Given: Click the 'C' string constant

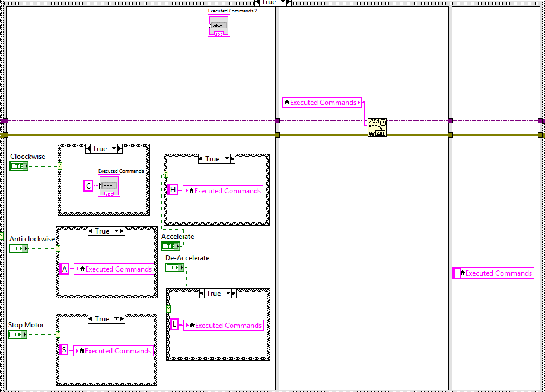Looking at the screenshot, I should tap(88, 186).
